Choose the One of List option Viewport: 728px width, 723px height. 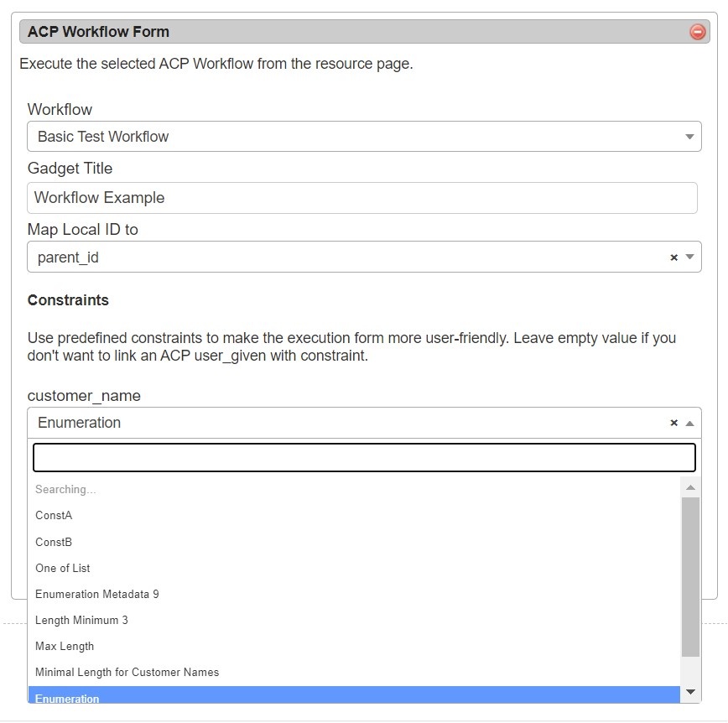(63, 568)
